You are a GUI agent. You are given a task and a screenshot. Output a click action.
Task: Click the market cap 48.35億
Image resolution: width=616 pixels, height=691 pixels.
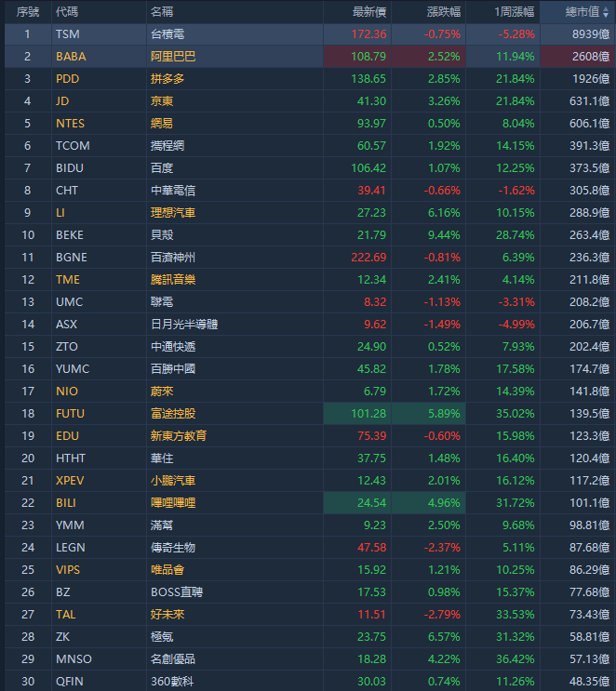coord(590,682)
